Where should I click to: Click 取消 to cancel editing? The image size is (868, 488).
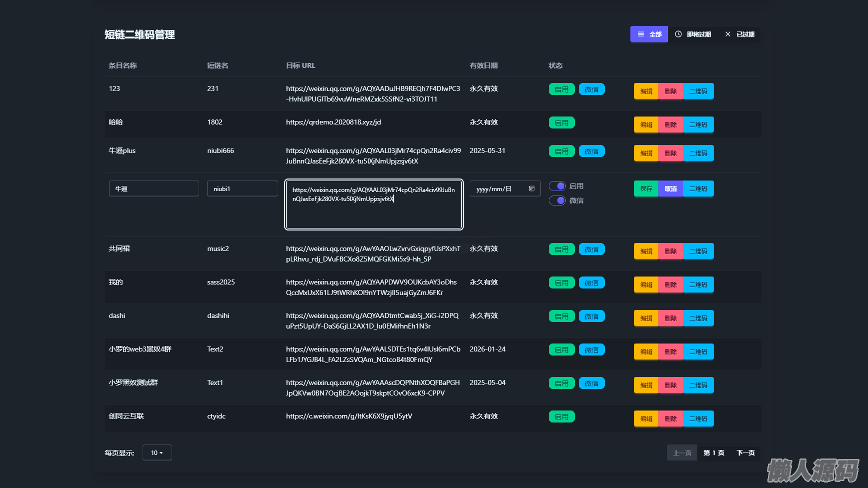[x=670, y=189]
